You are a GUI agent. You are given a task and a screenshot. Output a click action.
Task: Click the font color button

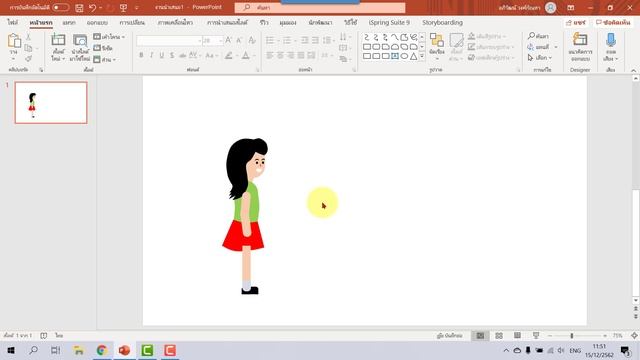[246, 55]
